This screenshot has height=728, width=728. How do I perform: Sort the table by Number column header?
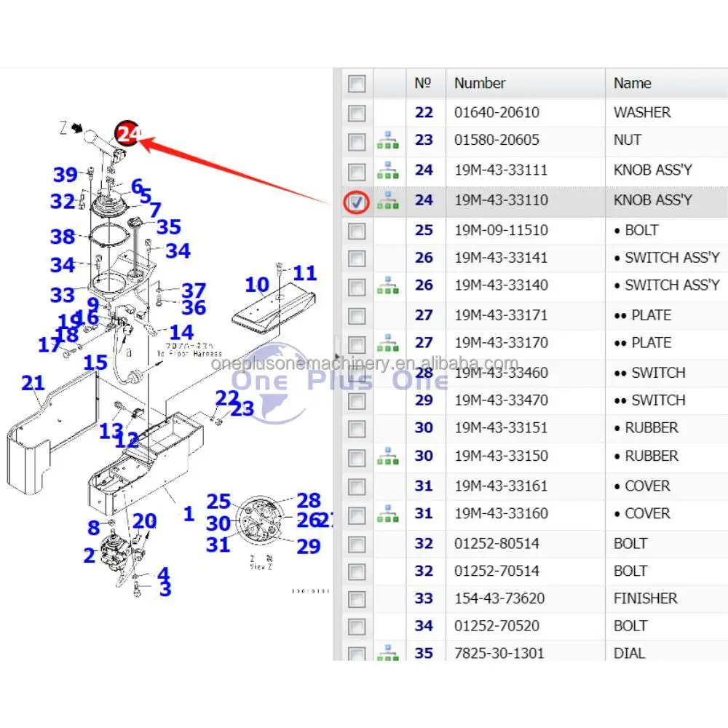(480, 83)
